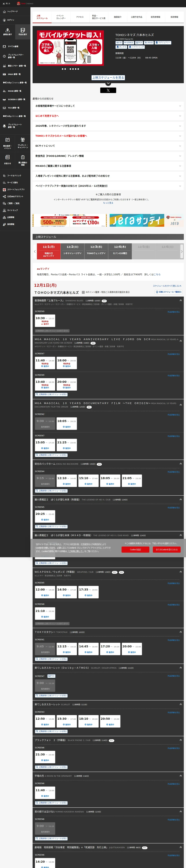Show previous dates with left arrow
Viewport: 186px width, 868px height.
[35, 251]
